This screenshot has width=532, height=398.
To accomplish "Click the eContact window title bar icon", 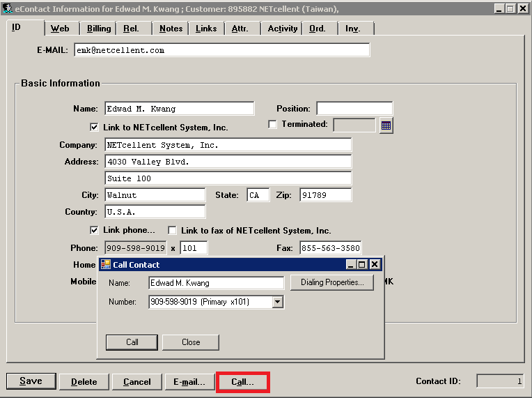I will coord(7,8).
